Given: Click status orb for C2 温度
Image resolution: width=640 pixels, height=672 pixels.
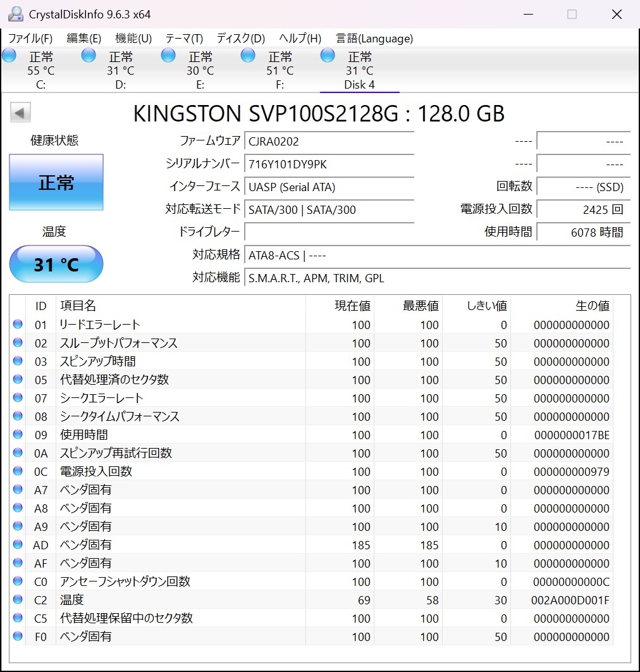Looking at the screenshot, I should (18, 599).
